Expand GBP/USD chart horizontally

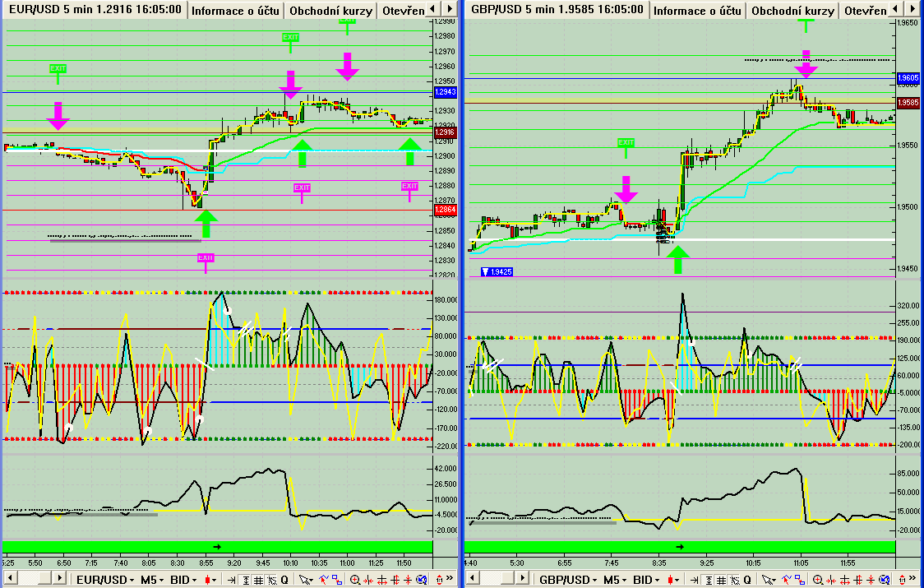click(x=844, y=580)
